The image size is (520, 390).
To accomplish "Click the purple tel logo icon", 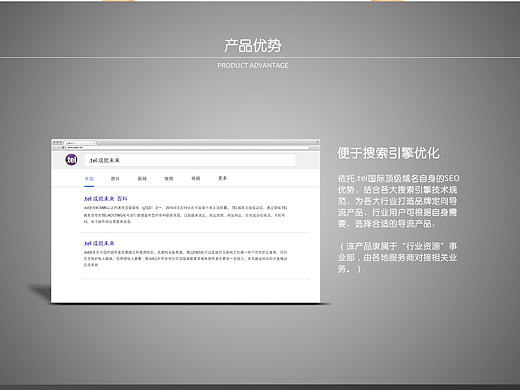I will [x=71, y=160].
